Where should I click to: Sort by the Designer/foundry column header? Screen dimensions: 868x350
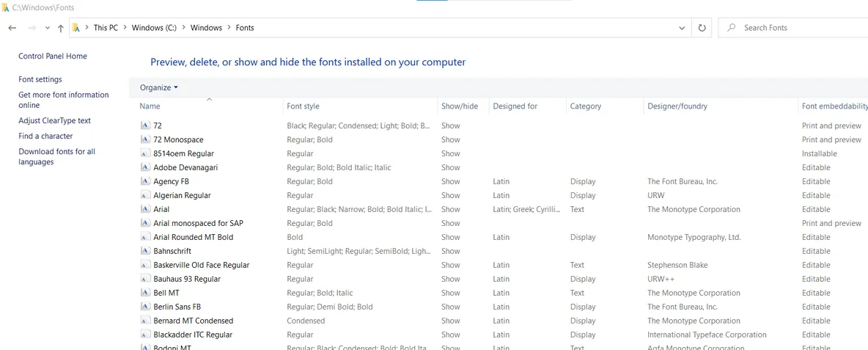(x=677, y=106)
